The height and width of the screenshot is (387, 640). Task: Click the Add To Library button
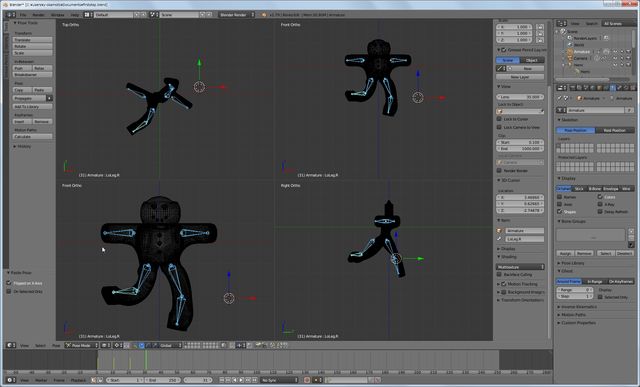point(32,107)
